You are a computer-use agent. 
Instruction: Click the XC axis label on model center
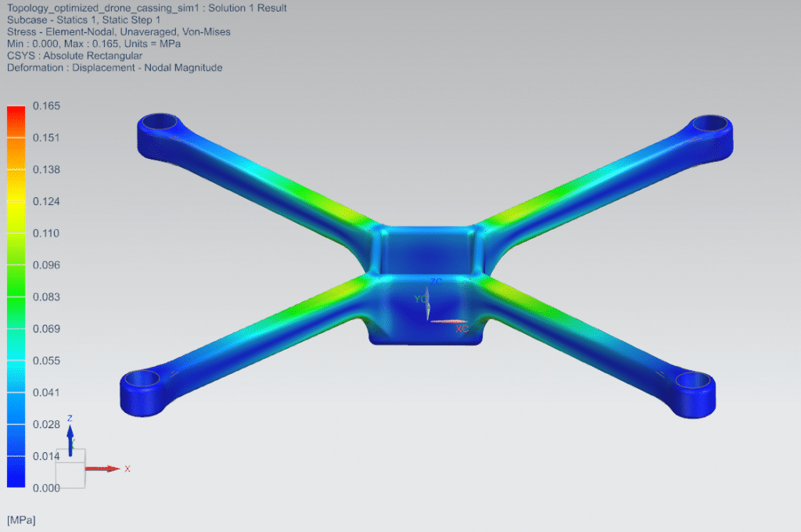(462, 329)
